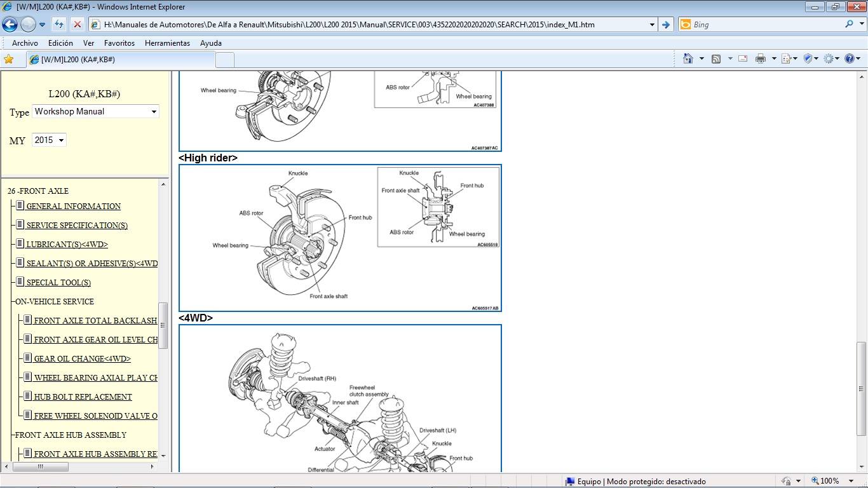Viewport: 868px width, 488px height.
Task: Click the tree panel horizontal scrollbar thumb
Action: click(x=41, y=466)
